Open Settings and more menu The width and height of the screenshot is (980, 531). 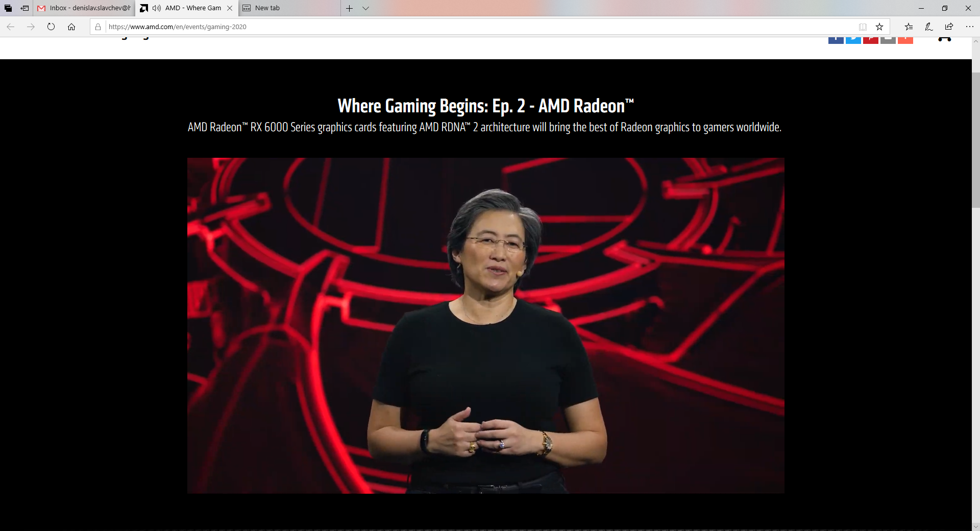tap(969, 27)
